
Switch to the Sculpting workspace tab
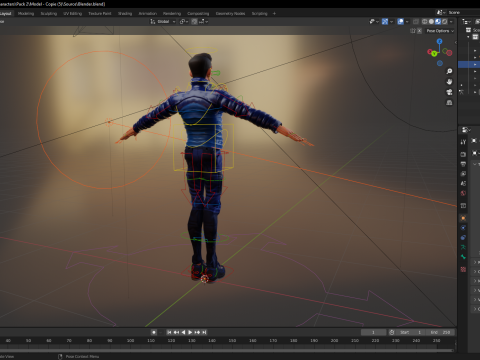49,13
